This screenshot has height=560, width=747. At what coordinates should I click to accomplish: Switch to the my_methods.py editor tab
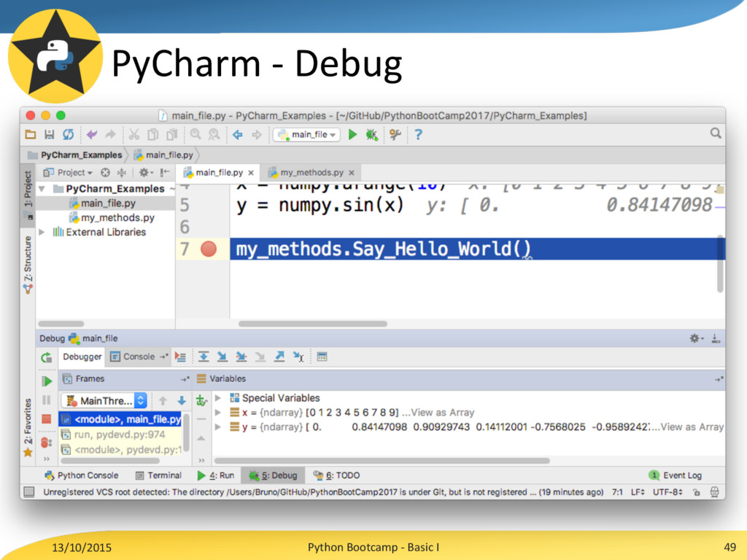[311, 172]
